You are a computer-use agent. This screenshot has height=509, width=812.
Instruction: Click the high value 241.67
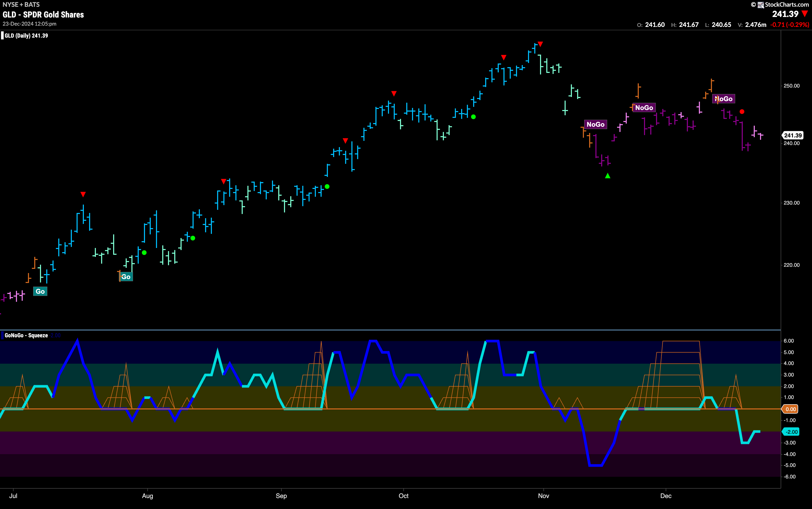coord(689,25)
